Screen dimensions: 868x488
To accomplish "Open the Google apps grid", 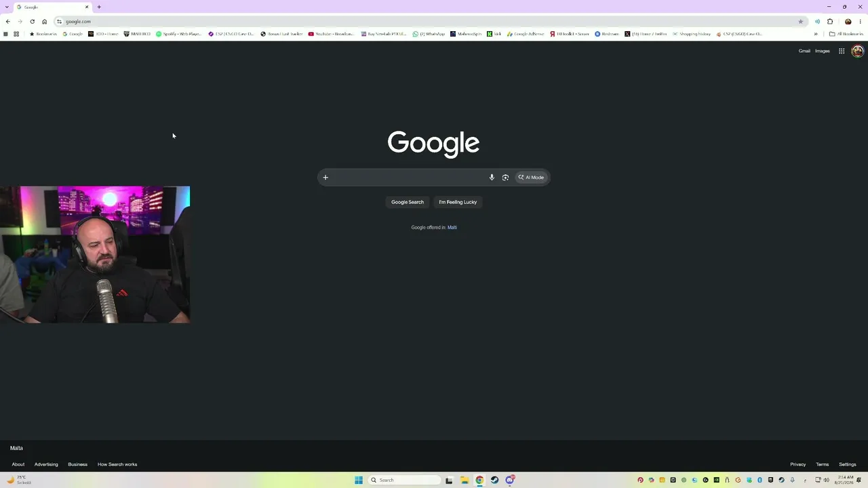I will click(x=842, y=51).
